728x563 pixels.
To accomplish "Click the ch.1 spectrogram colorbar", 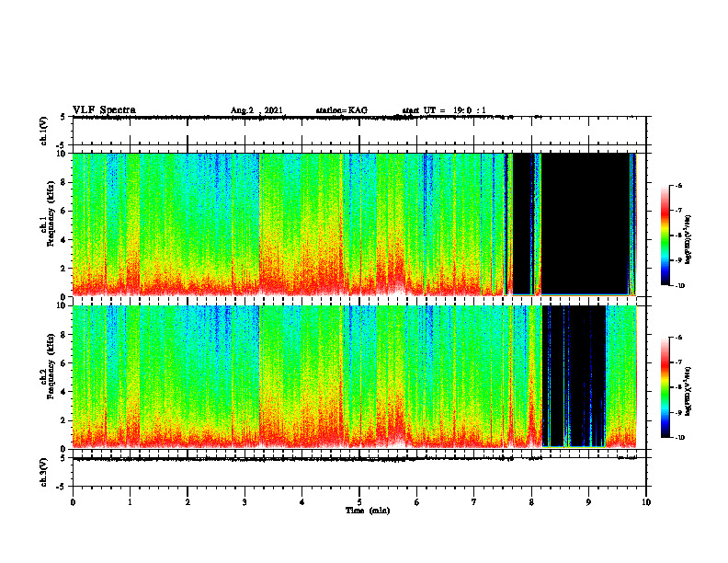I will [665, 236].
